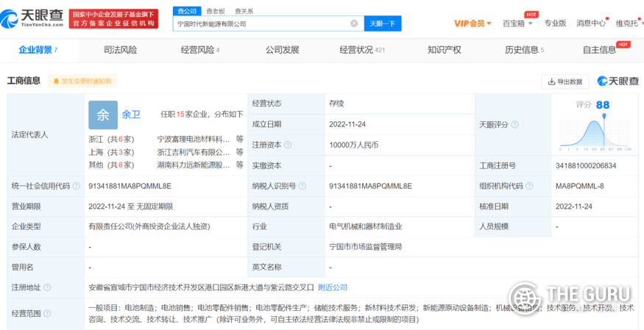The height and width of the screenshot is (330, 644).
Task: Select the 企业背景 tab
Action: click(x=38, y=50)
